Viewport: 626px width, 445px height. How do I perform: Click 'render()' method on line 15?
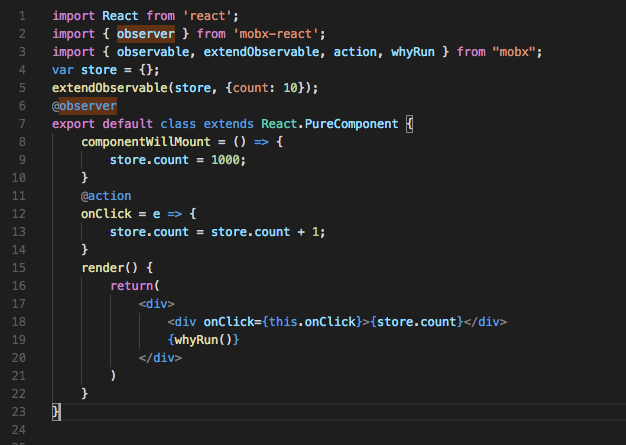pyautogui.click(x=110, y=268)
